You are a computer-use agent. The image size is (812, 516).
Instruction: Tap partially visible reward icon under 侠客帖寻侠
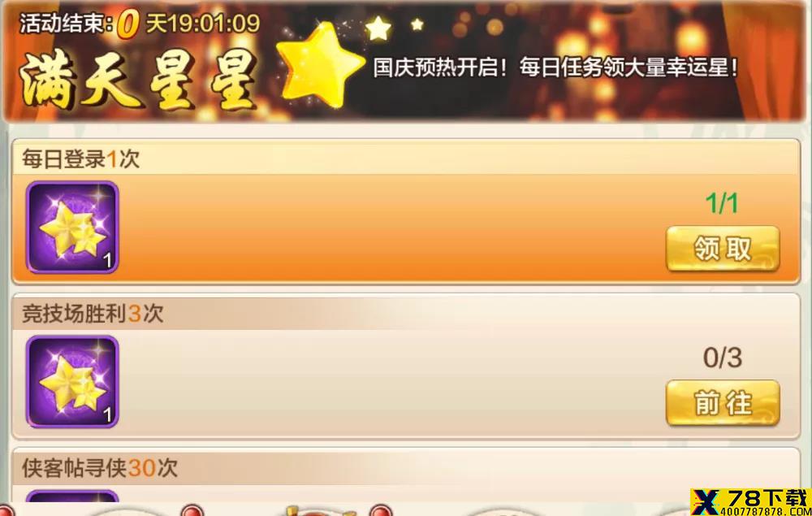click(x=72, y=496)
